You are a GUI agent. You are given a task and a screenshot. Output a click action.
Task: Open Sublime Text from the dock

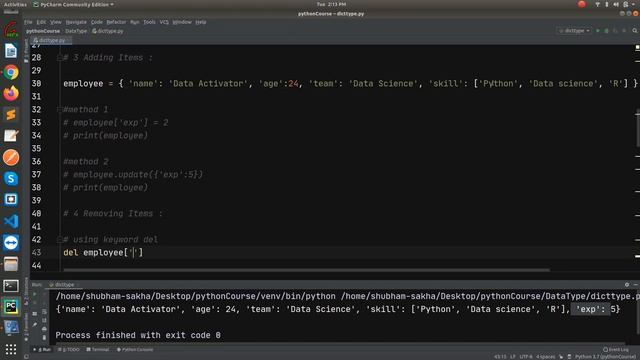coord(11,115)
